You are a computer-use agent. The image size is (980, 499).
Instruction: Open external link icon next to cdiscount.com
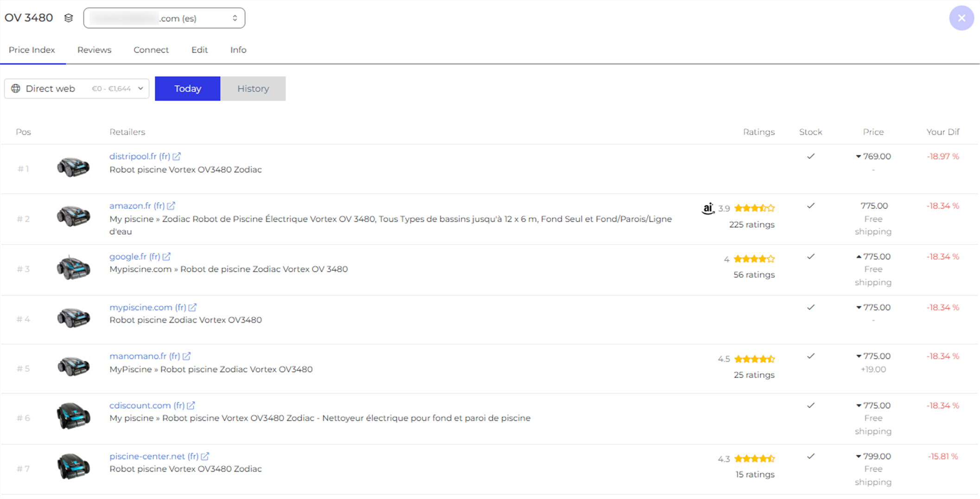[191, 405]
